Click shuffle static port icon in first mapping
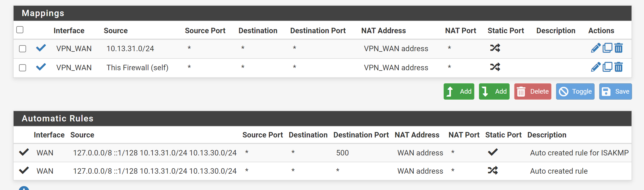Screen dimensions: 644x190 pyautogui.click(x=495, y=48)
